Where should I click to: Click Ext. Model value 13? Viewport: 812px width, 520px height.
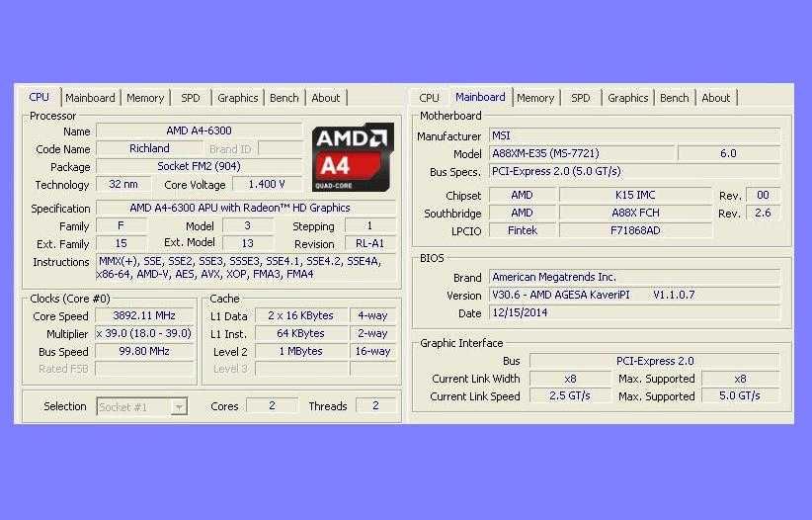(248, 243)
